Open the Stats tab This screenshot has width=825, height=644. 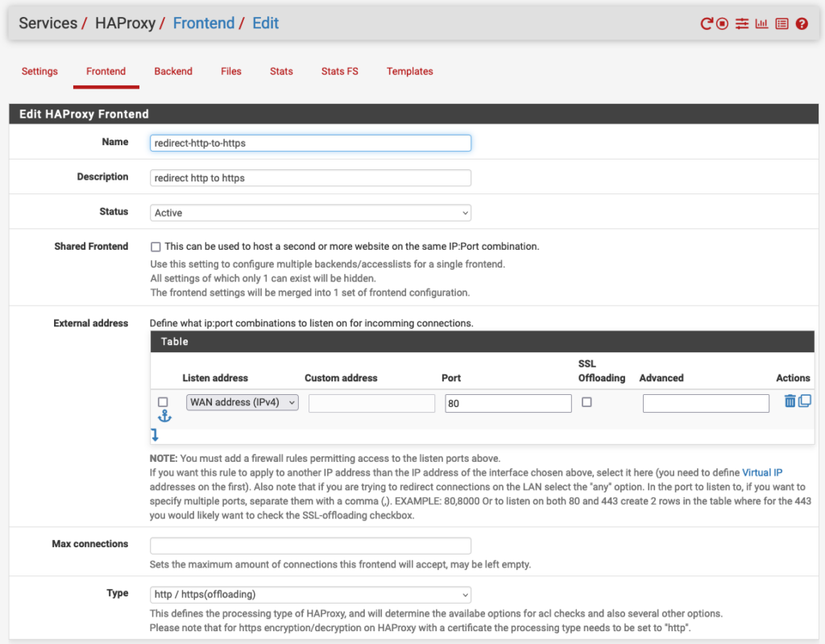pos(281,72)
